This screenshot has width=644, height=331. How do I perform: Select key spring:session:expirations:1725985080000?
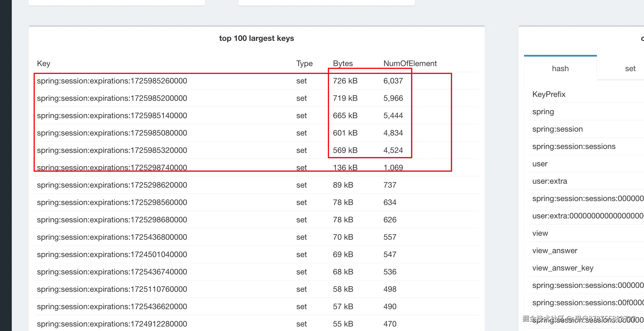coord(112,133)
